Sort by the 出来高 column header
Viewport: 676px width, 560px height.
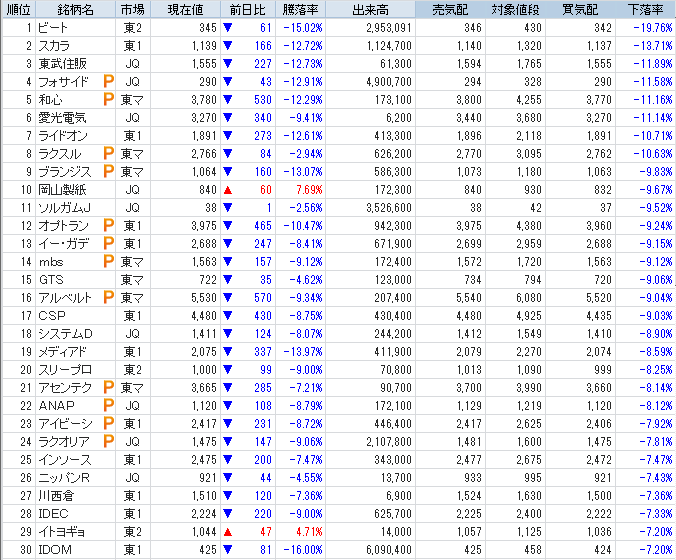(370, 9)
